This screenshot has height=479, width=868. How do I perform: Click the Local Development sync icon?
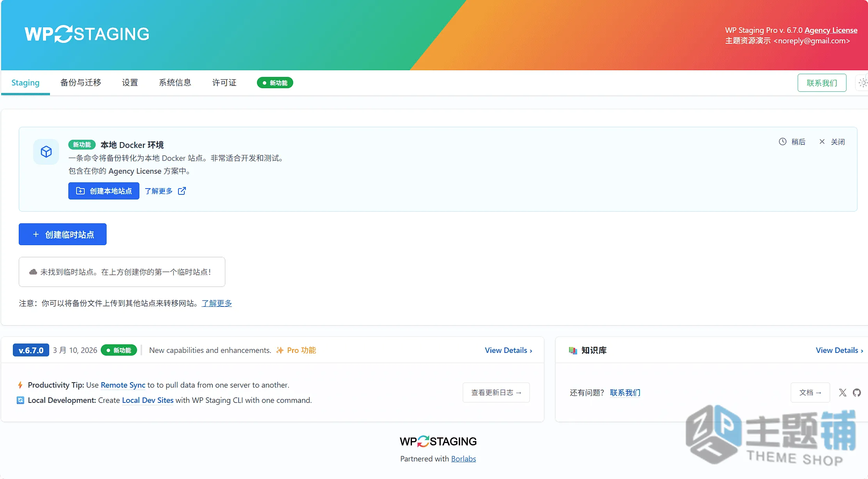(20, 400)
